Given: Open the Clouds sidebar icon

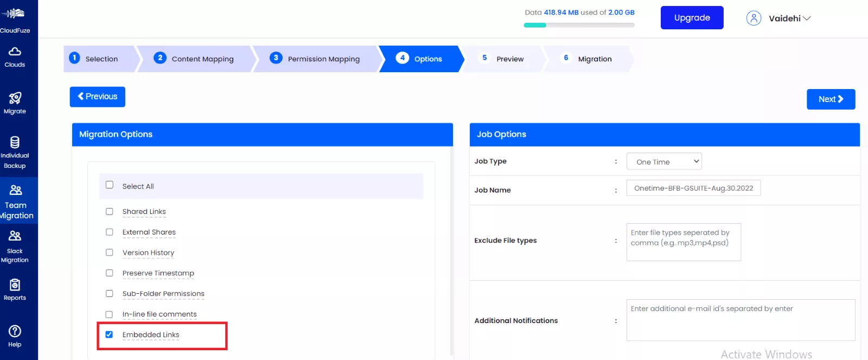Looking at the screenshot, I should [15, 52].
